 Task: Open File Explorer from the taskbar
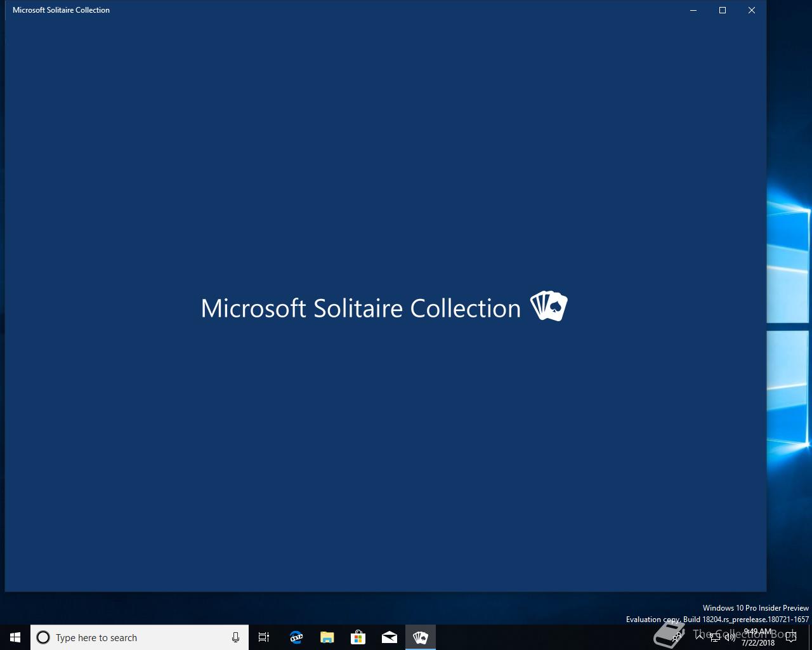click(327, 637)
